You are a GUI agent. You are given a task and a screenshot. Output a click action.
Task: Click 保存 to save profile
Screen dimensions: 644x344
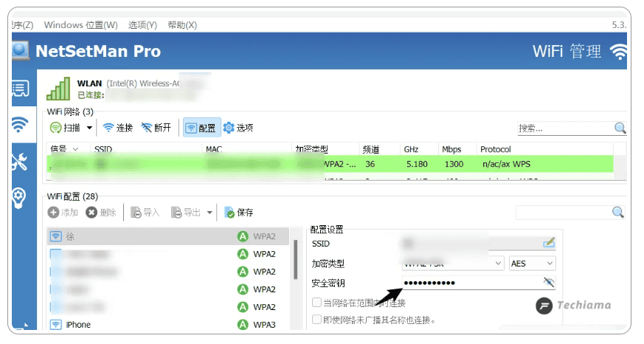coord(238,212)
